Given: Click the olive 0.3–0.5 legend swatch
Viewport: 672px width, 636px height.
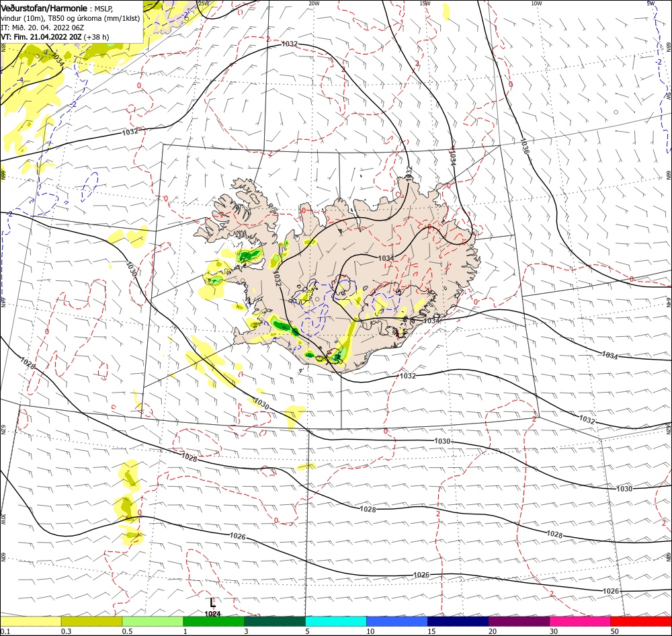Looking at the screenshot, I should click(91, 621).
